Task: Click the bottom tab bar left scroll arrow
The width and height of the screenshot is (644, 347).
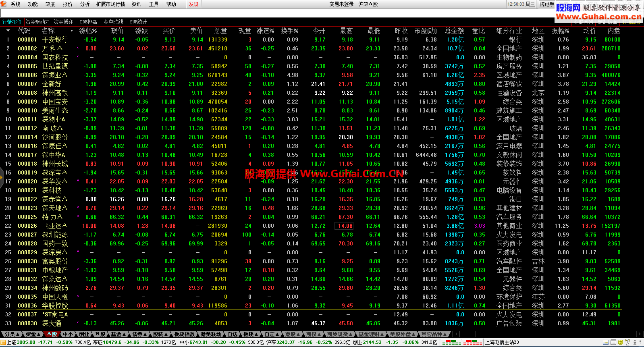Action: [455, 334]
